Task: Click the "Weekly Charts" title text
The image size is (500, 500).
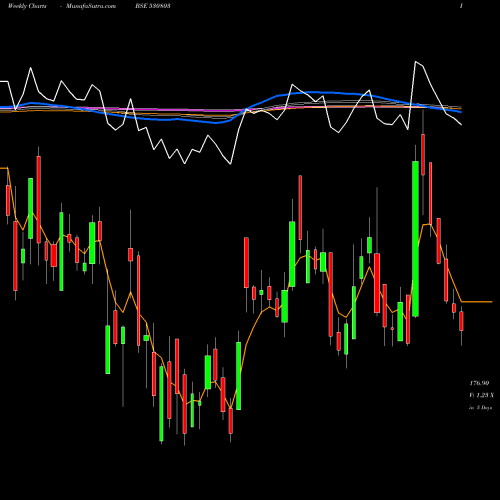Action: click(27, 6)
